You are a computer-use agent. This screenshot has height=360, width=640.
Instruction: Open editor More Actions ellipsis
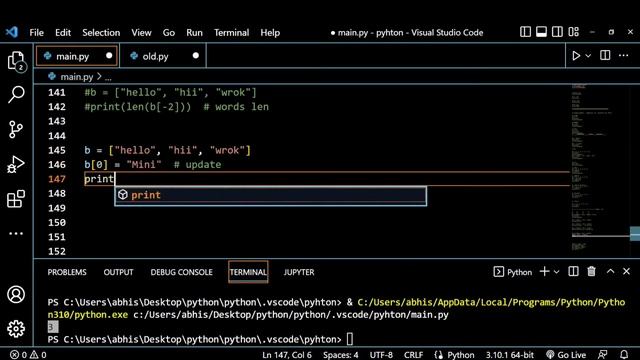[623, 55]
